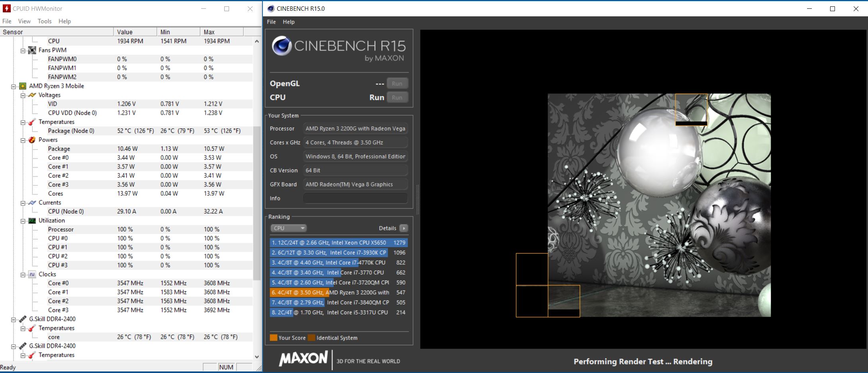Click the Powers flame icon
This screenshot has width=868, height=373.
point(32,140)
